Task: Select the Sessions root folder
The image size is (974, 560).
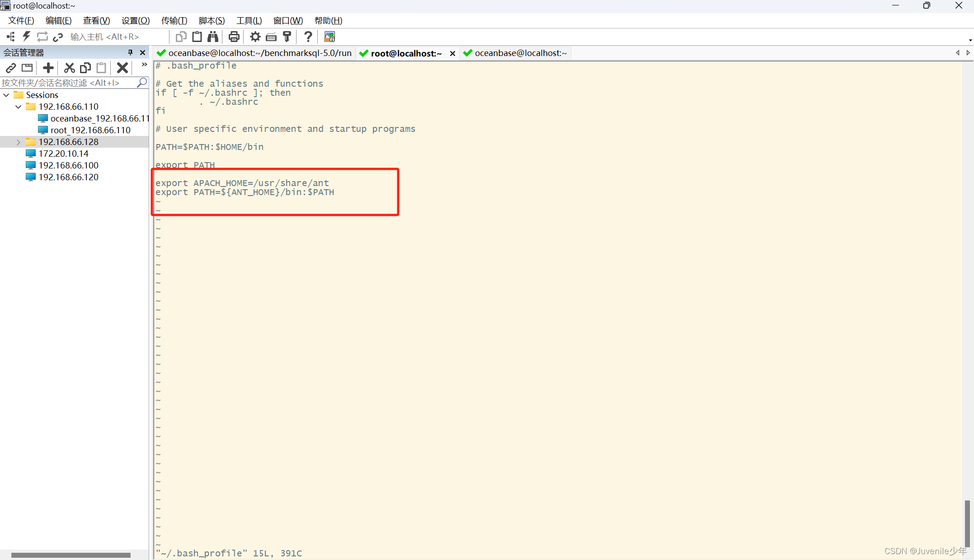Action: tap(42, 95)
